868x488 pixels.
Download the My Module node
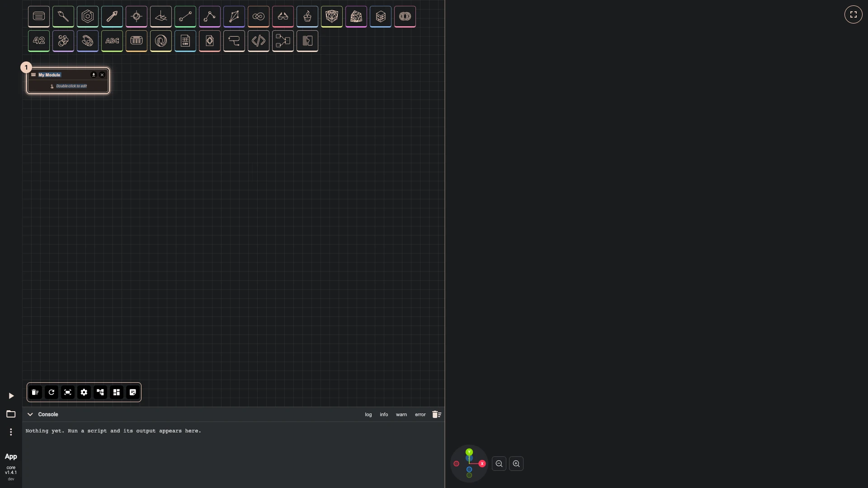click(94, 75)
